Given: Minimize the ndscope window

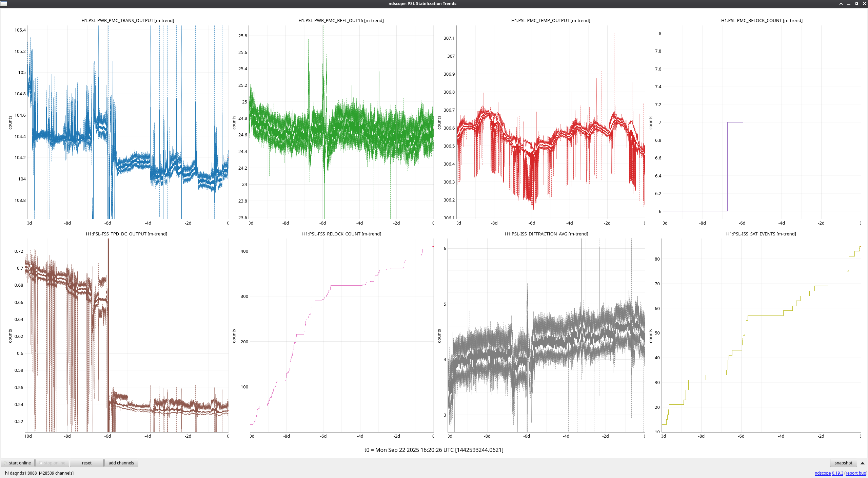Looking at the screenshot, I should [x=849, y=4].
